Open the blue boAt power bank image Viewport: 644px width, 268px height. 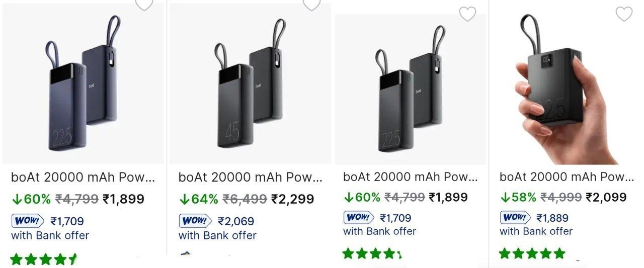83,84
